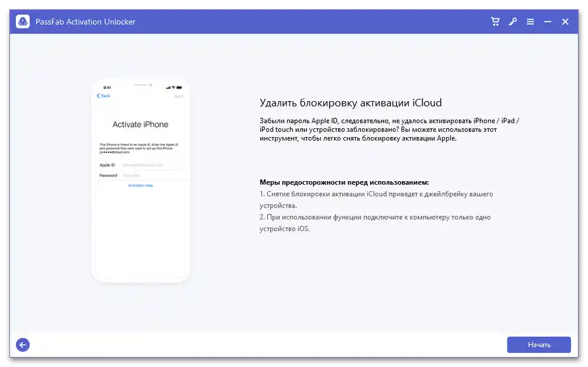The width and height of the screenshot is (588, 367).
Task: Open the hamburger menu in title bar
Action: (530, 22)
